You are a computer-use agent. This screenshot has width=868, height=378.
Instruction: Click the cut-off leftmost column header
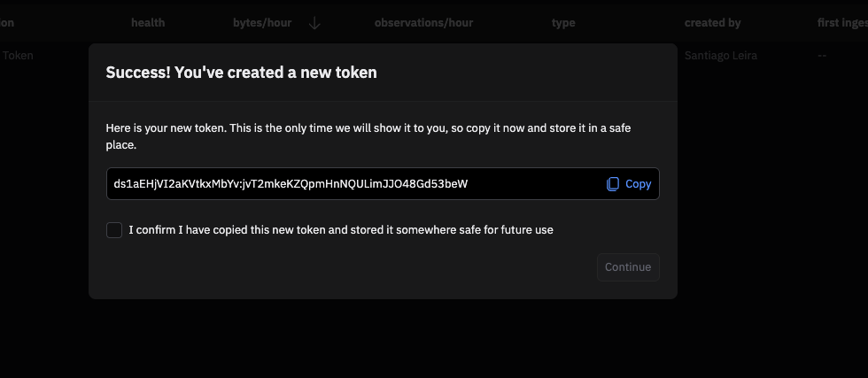[x=7, y=23]
